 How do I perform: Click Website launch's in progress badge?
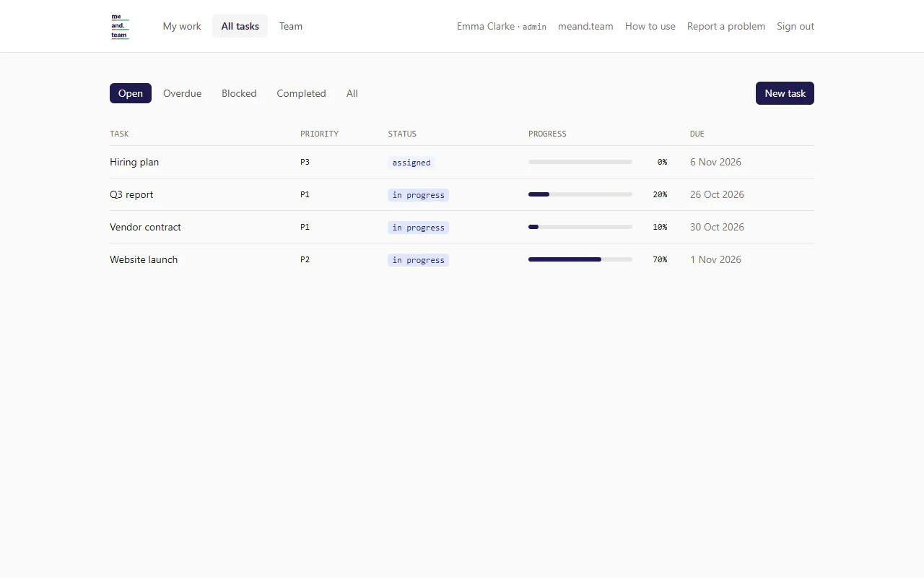[x=419, y=260]
